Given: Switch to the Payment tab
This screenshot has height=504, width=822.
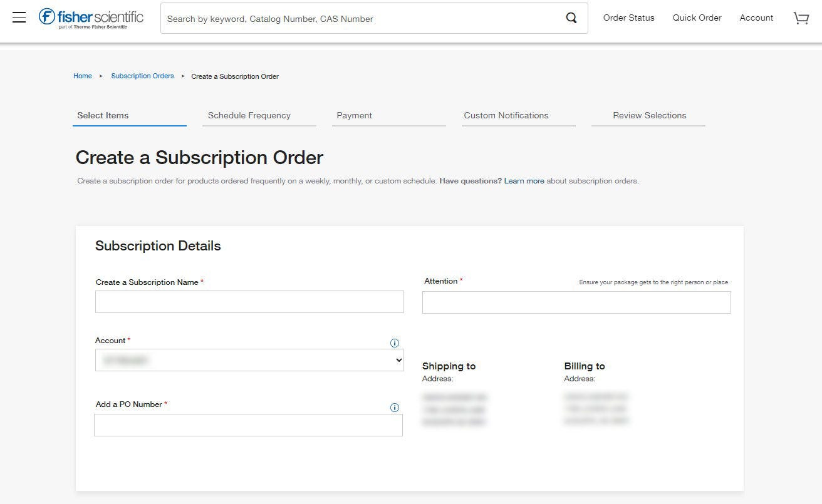Looking at the screenshot, I should pyautogui.click(x=354, y=115).
